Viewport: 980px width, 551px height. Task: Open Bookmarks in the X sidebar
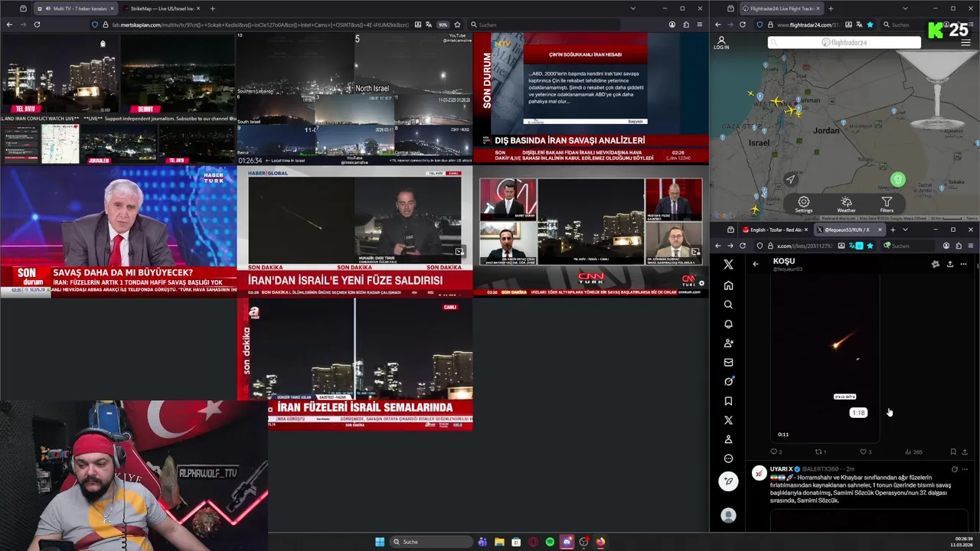(x=728, y=401)
